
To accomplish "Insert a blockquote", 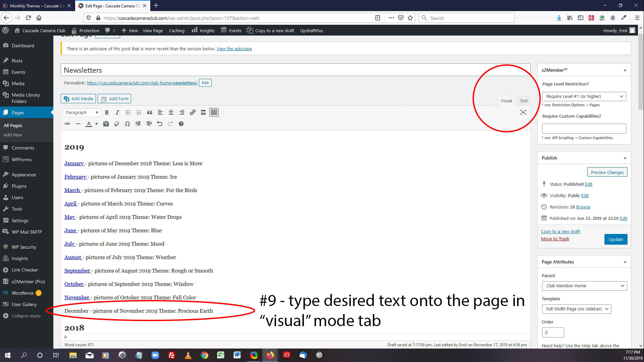I will coord(150,113).
